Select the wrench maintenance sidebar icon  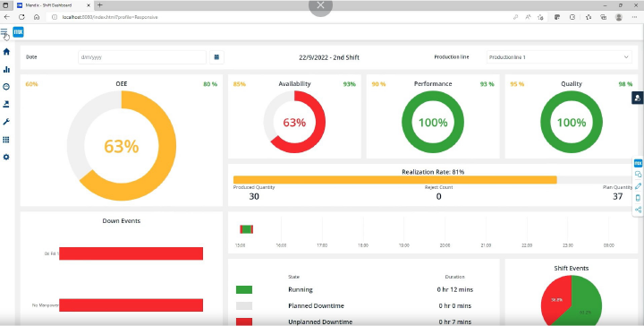click(x=6, y=122)
